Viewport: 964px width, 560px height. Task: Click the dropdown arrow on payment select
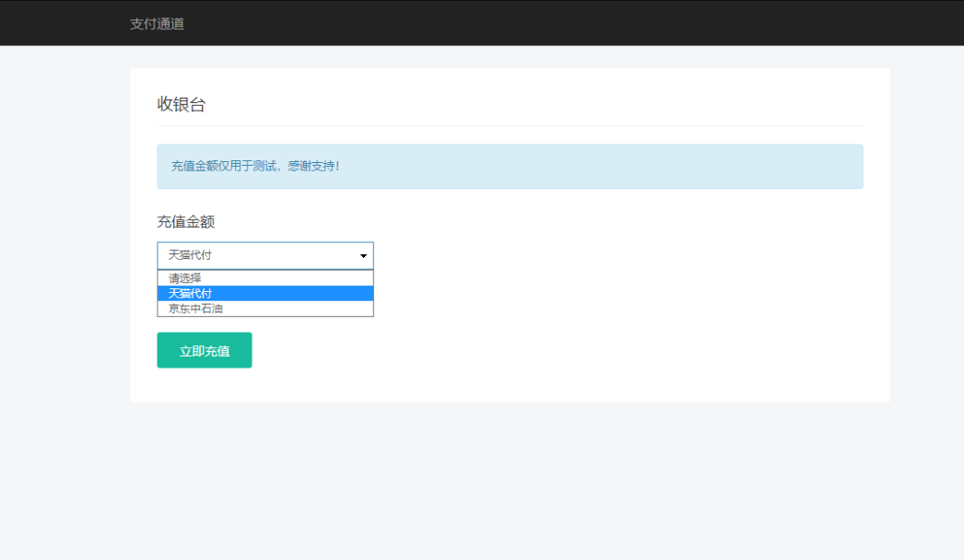coord(363,255)
